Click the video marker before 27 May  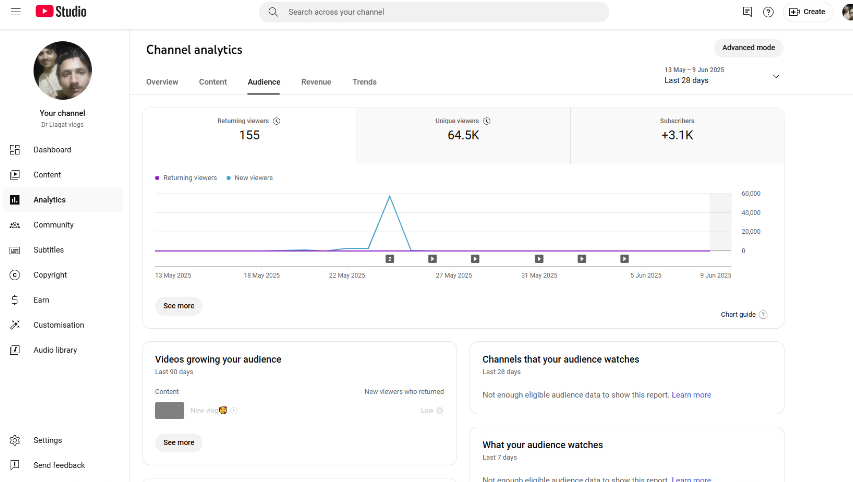[x=432, y=259]
